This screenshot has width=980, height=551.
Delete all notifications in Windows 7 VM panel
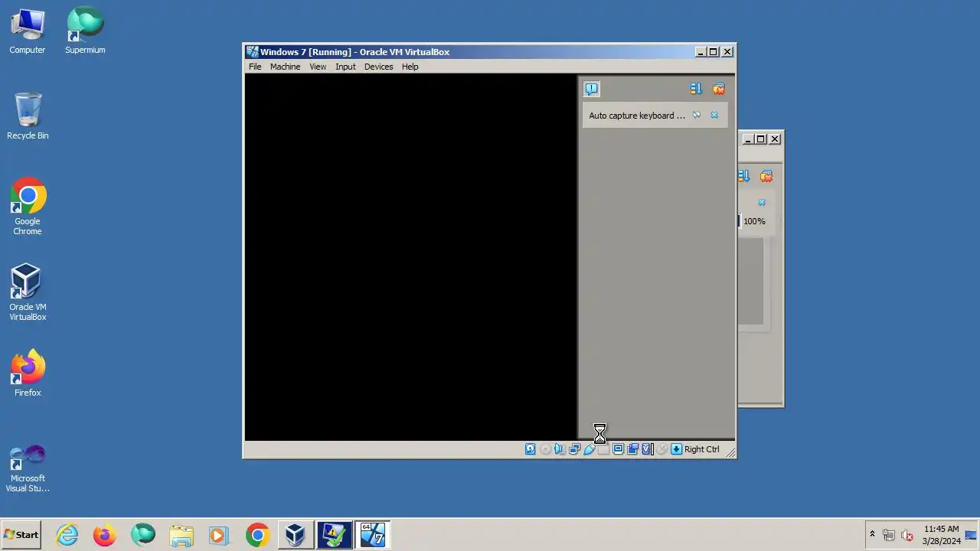click(x=718, y=89)
